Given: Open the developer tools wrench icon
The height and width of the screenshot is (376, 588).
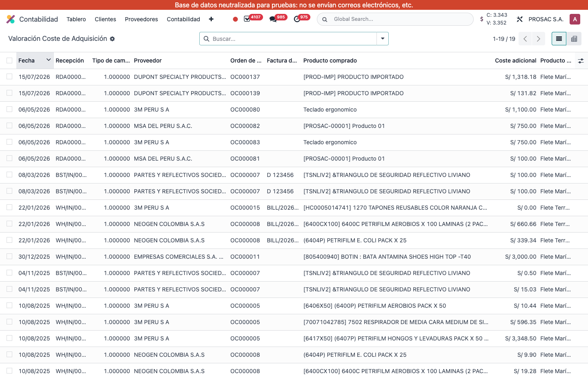Looking at the screenshot, I should pyautogui.click(x=519, y=19).
